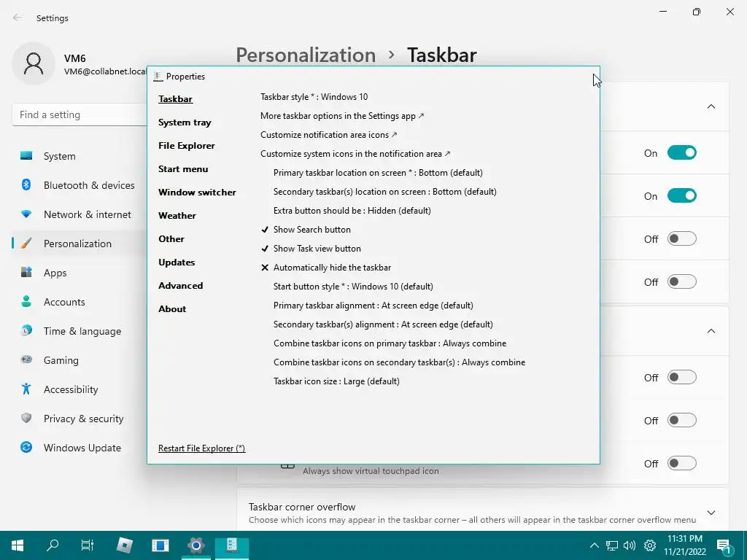Switch to the Settings gear taskbar app
The width and height of the screenshot is (747, 560).
[x=196, y=545]
